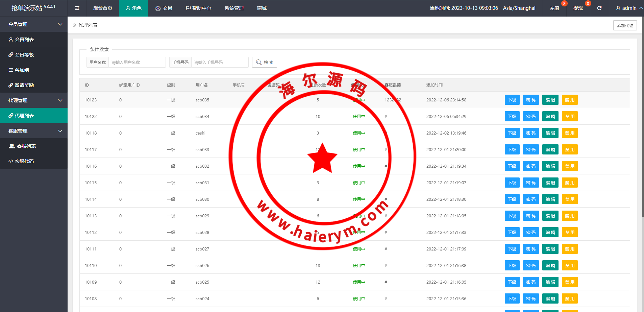Open 邀请奖励 in the sidebar
Screen dimensions: 644x312
(24, 85)
